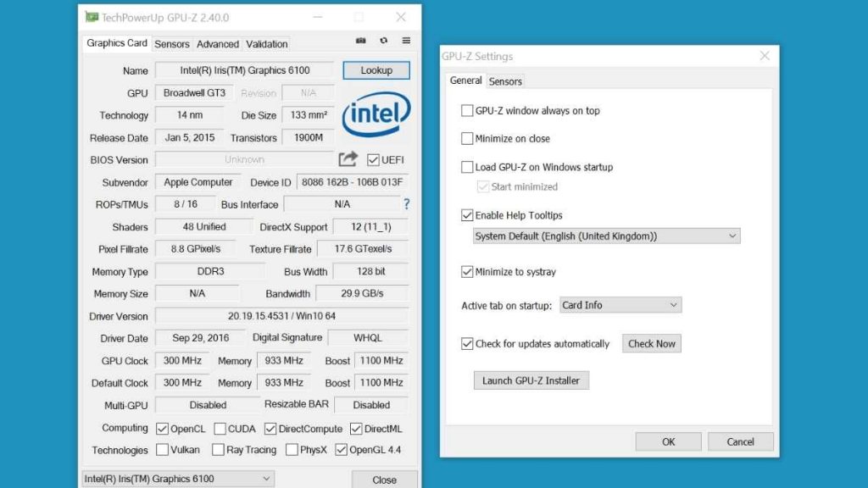Toggle the UEFI checkbox

373,160
